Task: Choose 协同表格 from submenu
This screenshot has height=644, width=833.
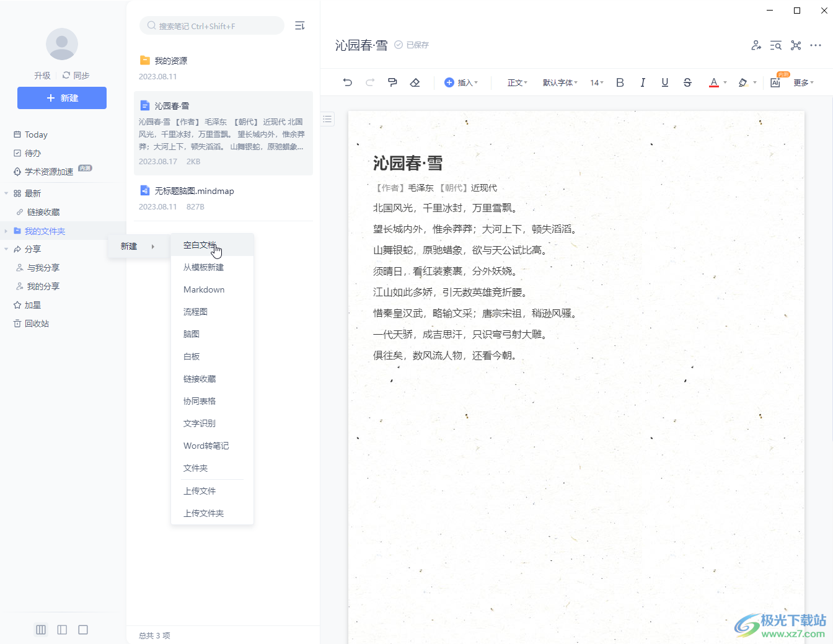Action: click(x=212, y=401)
